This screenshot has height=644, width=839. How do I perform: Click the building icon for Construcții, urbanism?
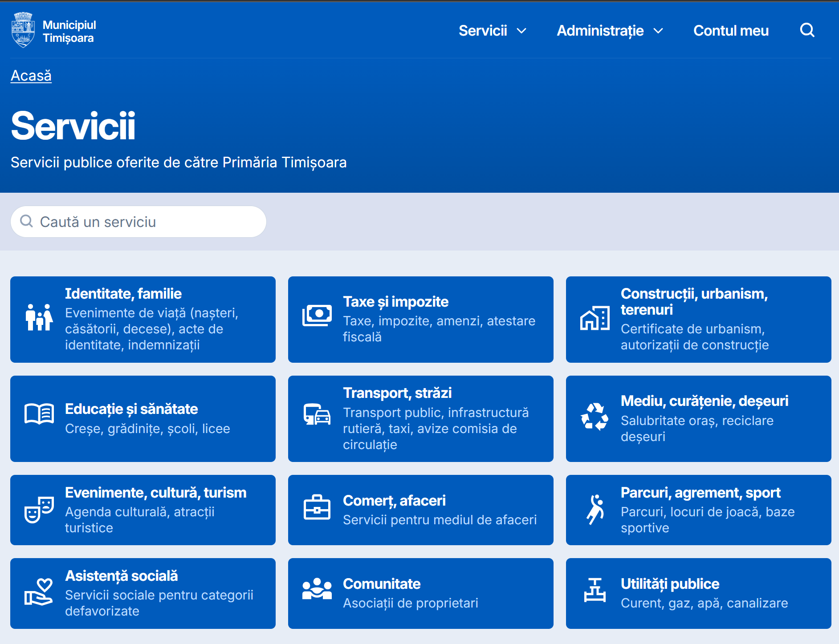(x=595, y=319)
